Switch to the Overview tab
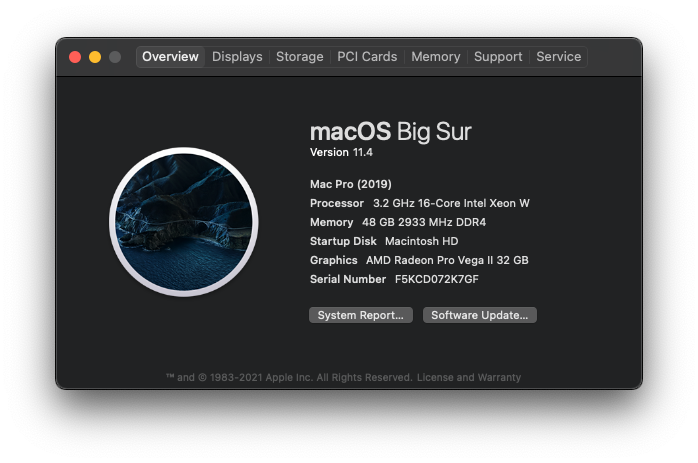 click(x=170, y=57)
